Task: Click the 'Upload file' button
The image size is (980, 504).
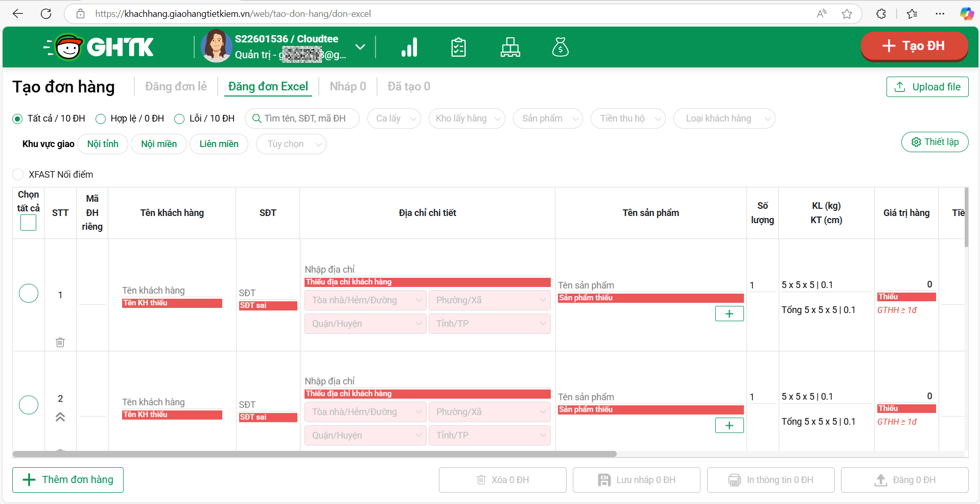Action: coord(927,87)
